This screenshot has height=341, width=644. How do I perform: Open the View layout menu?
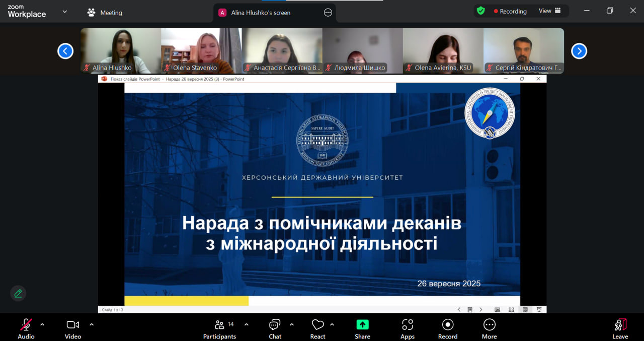click(x=550, y=11)
